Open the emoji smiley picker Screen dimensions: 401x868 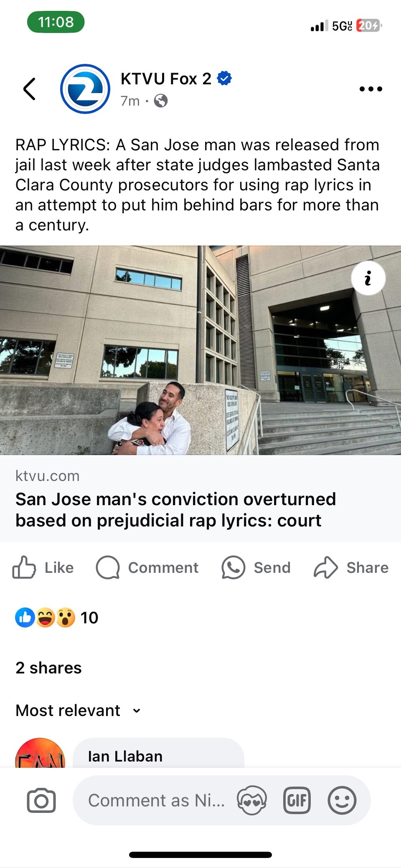click(342, 800)
